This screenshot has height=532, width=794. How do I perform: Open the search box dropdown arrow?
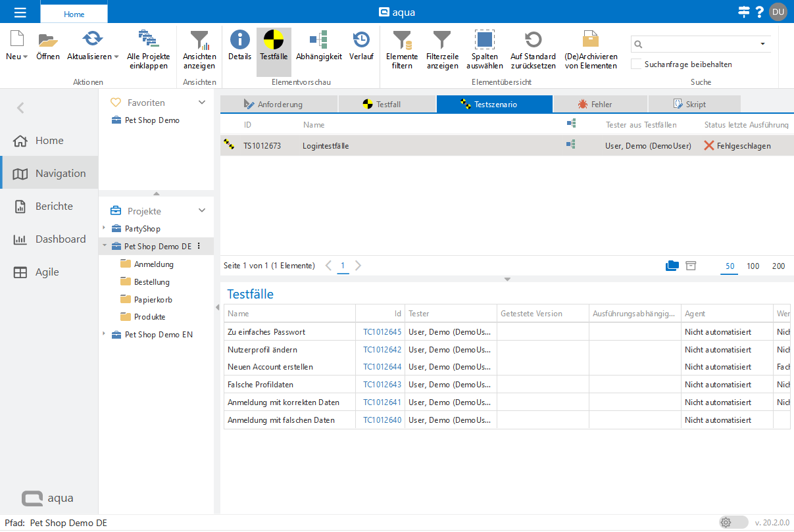point(762,44)
